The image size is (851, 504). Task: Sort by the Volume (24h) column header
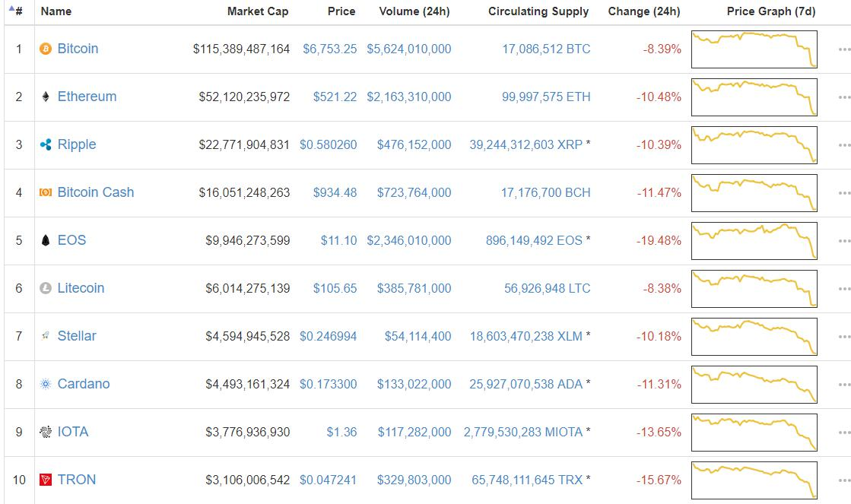(x=414, y=11)
